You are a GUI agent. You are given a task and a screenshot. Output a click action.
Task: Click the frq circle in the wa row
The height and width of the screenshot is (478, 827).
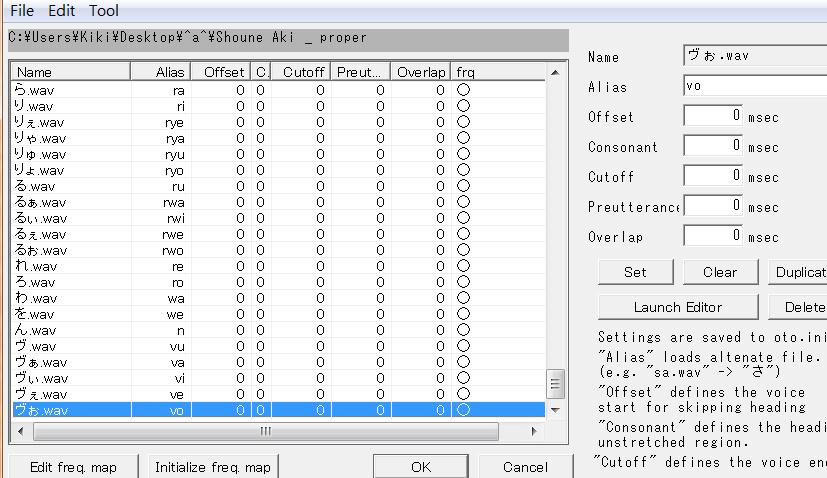[463, 298]
